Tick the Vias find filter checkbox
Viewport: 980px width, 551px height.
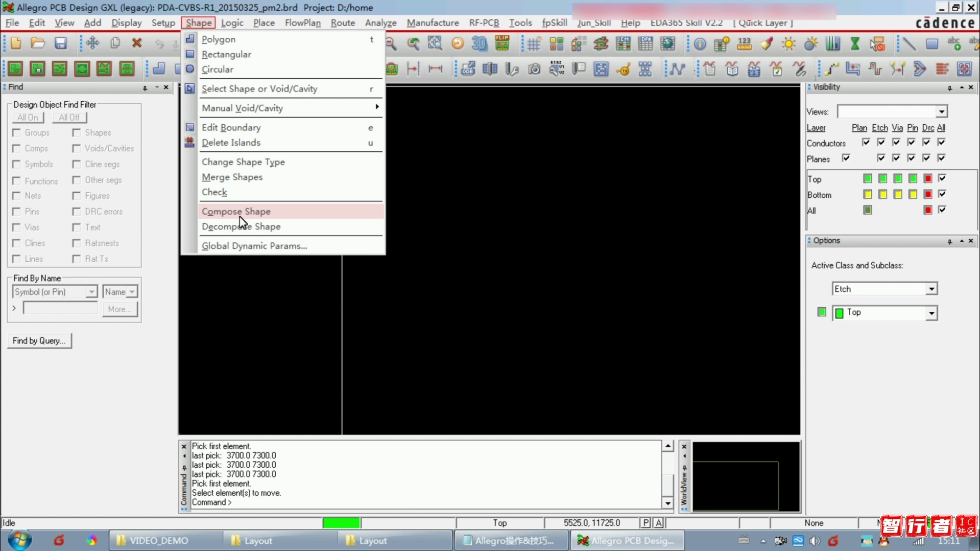(x=17, y=227)
